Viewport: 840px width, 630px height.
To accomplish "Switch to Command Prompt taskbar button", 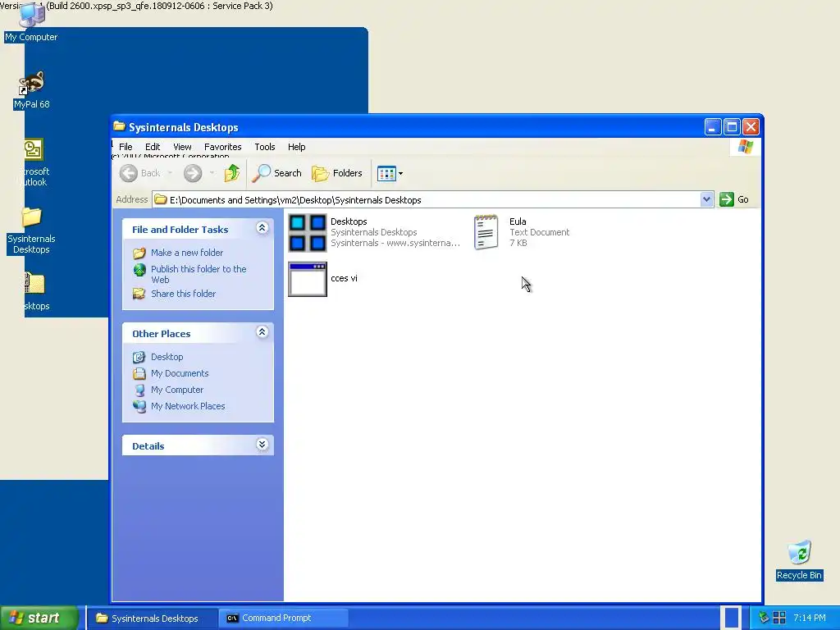I will tap(283, 618).
